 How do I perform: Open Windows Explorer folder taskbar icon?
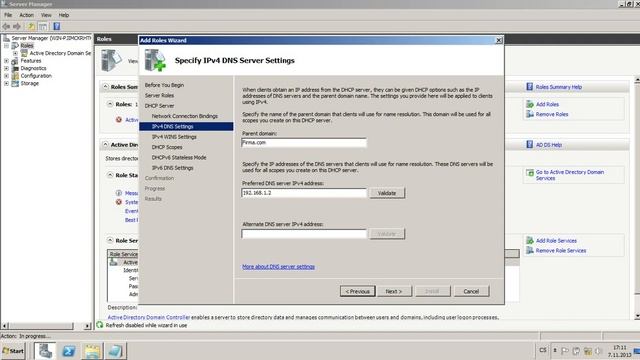click(92, 351)
